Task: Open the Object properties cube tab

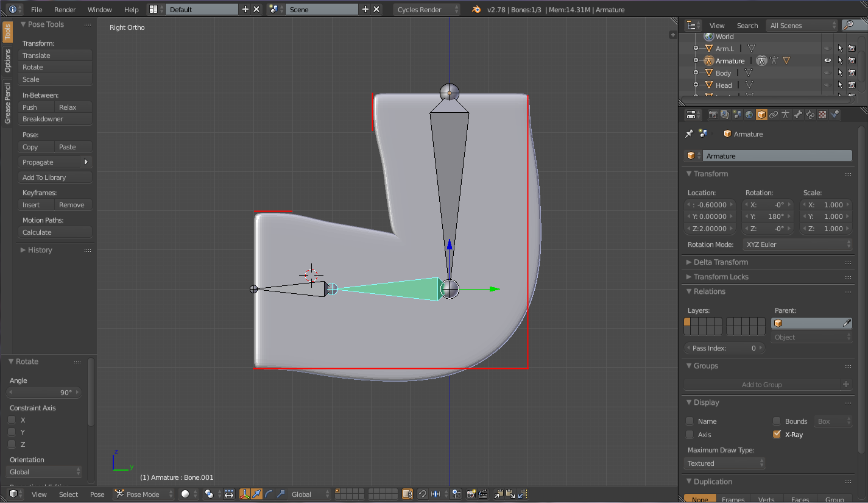Action: tap(761, 115)
